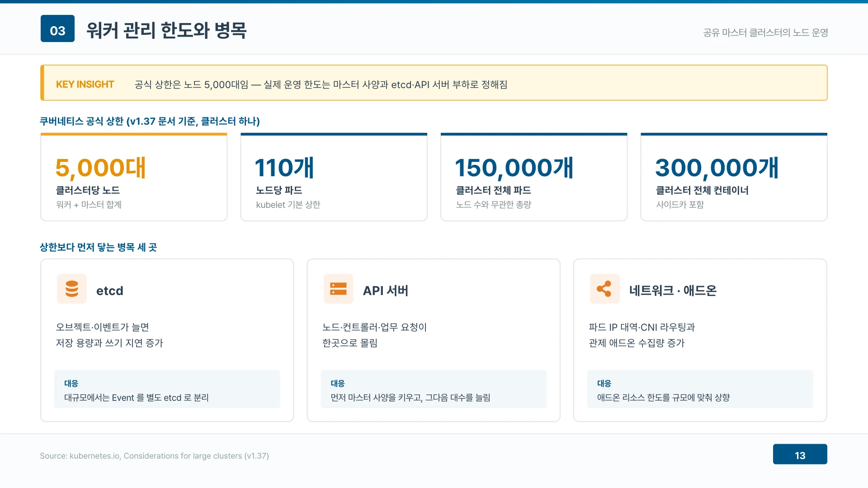The image size is (868, 488).
Task: Click the etcd database stack icon
Action: point(72,289)
